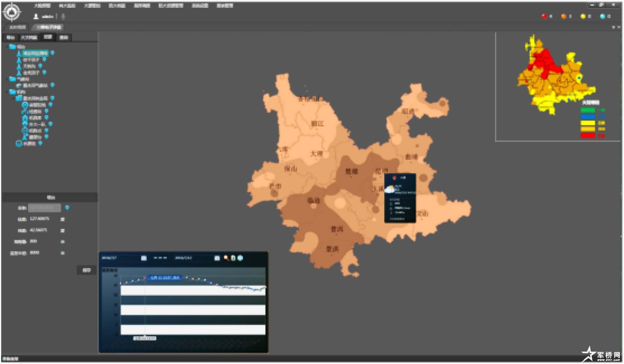Viewport: 624px width, 364px height.
Task: Click the name input field in property panel
Action: pyautogui.click(x=44, y=208)
